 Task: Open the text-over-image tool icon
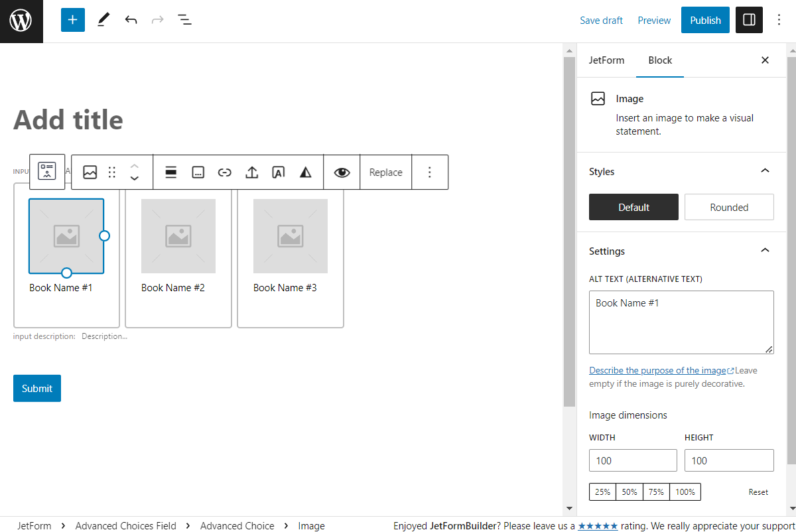278,172
